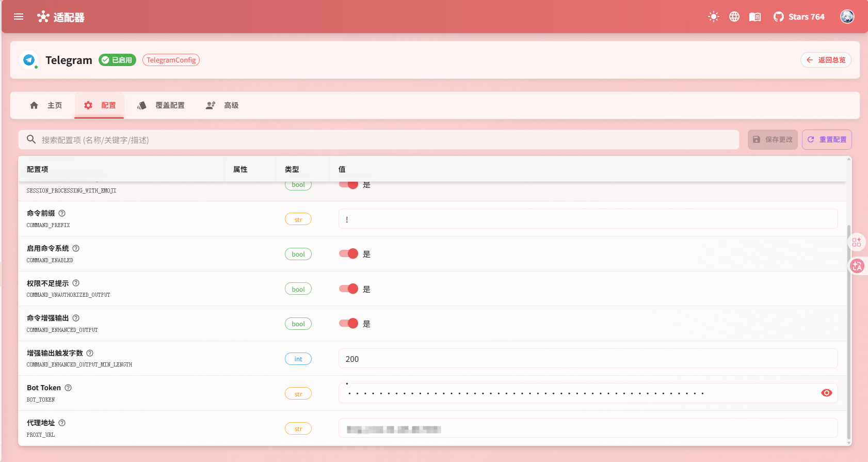This screenshot has height=462, width=868.
Task: Open the language globe icon
Action: point(734,17)
